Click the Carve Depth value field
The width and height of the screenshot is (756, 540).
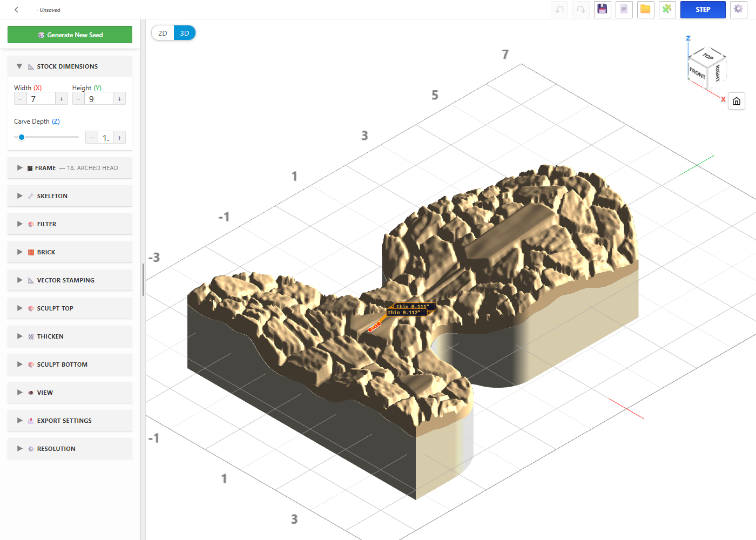pos(105,138)
